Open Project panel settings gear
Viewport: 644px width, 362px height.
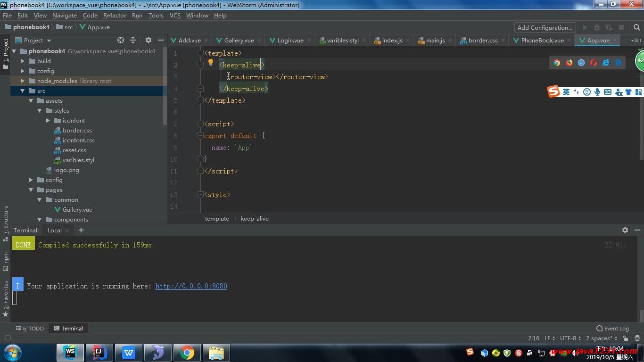tap(149, 40)
